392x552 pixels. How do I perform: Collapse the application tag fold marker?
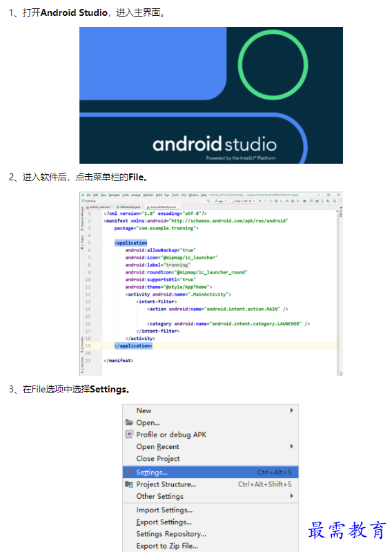click(102, 243)
